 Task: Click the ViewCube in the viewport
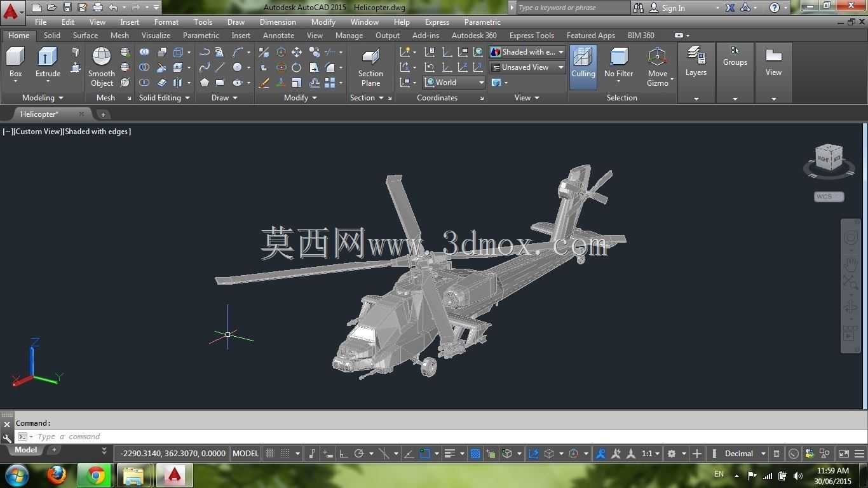point(829,159)
